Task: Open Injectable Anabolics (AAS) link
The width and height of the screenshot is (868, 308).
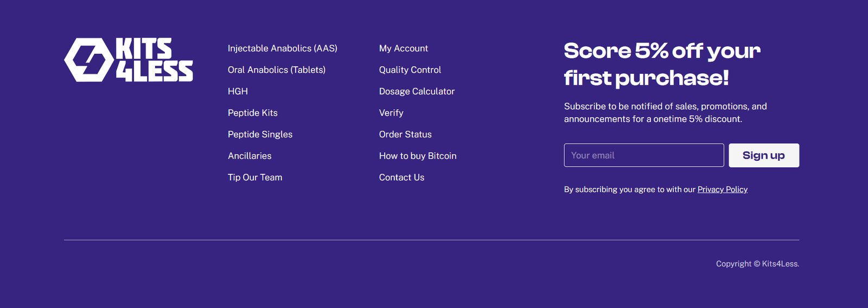Action: coord(282,48)
